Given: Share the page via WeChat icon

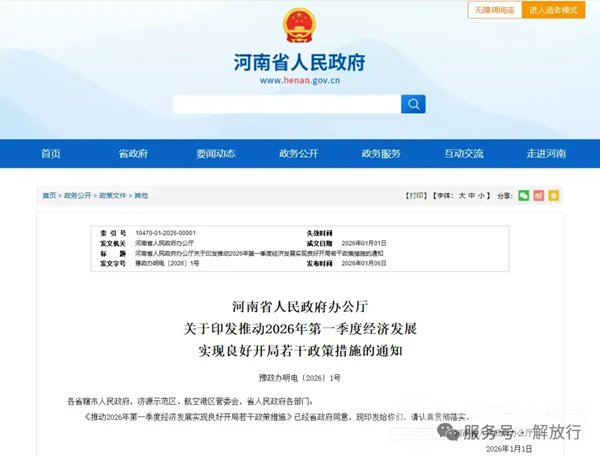Looking at the screenshot, I should [x=523, y=196].
